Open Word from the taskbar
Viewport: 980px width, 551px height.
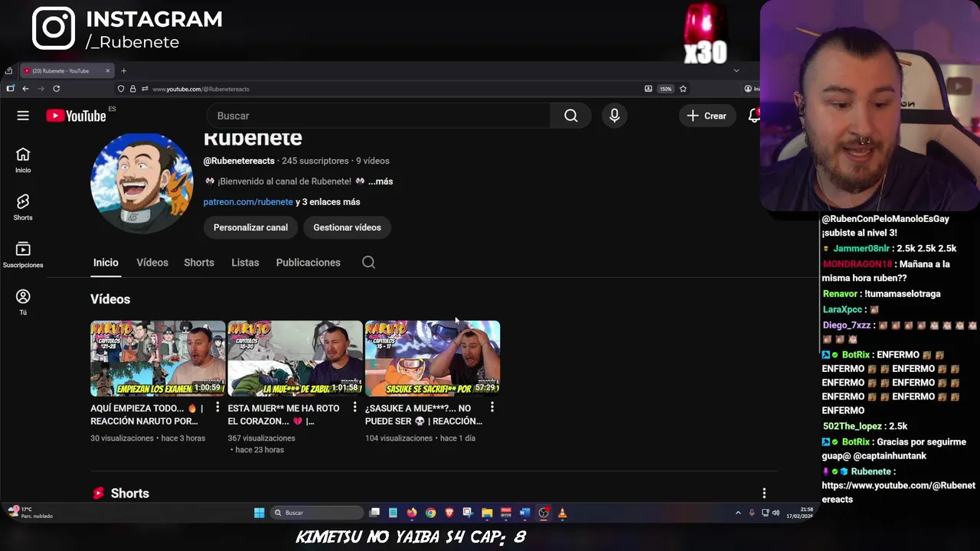(x=524, y=513)
